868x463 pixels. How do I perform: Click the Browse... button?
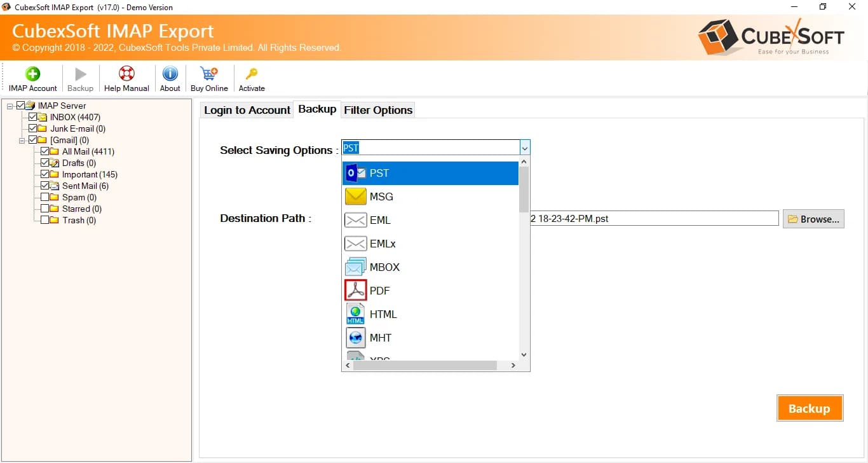813,219
